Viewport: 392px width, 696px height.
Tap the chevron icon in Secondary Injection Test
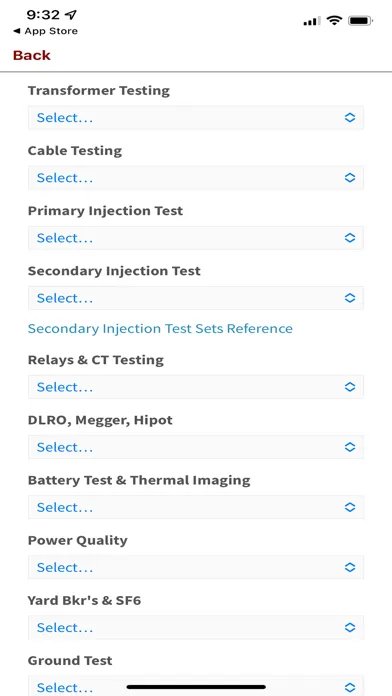350,298
